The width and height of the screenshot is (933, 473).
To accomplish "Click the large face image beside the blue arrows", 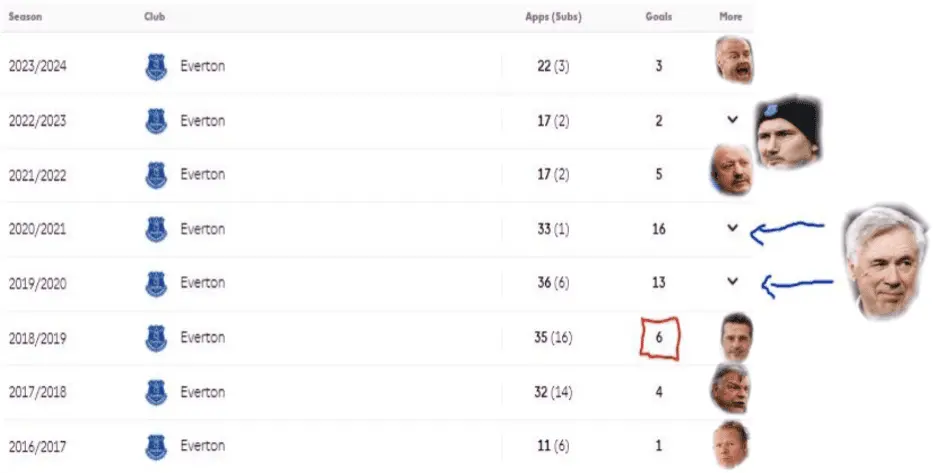I will (884, 260).
